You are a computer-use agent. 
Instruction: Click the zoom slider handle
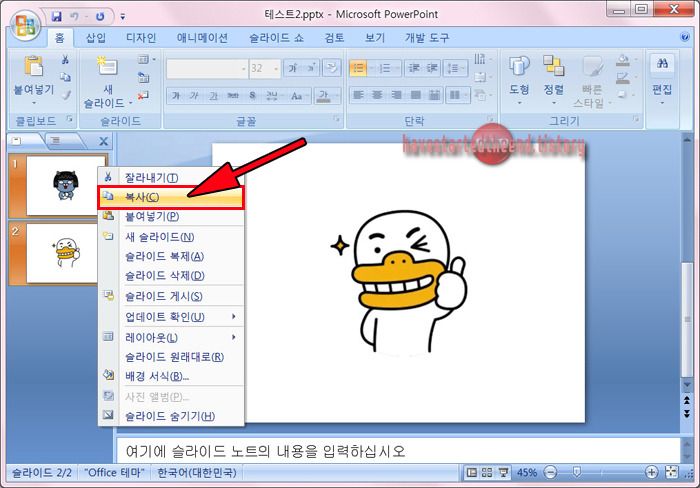(576, 471)
